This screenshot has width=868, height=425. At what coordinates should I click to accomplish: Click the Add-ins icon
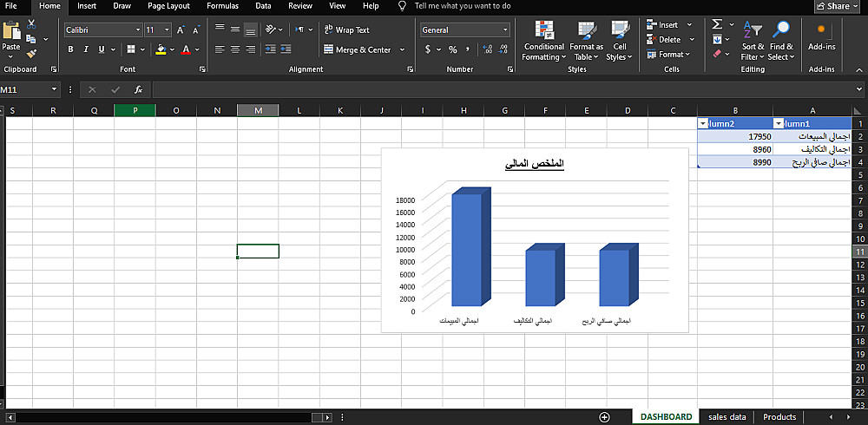point(821,36)
